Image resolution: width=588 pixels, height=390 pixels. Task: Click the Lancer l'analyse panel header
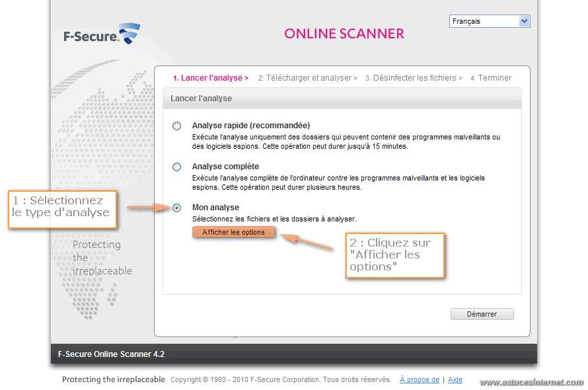[x=342, y=98]
